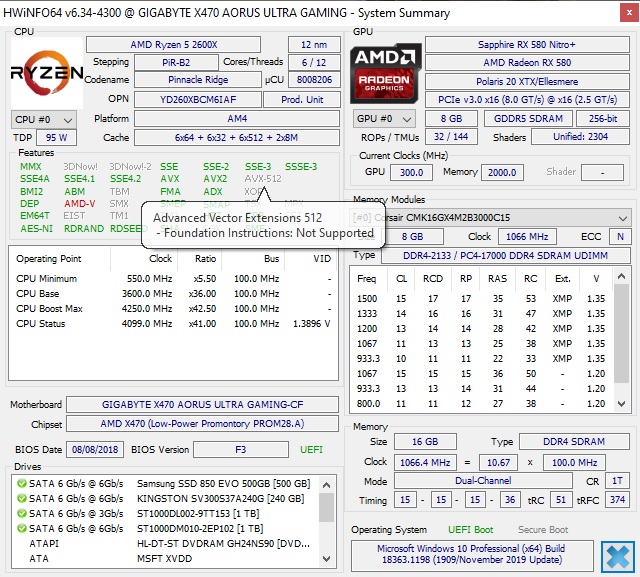Click the BIOS Version F3 field

tap(240, 450)
